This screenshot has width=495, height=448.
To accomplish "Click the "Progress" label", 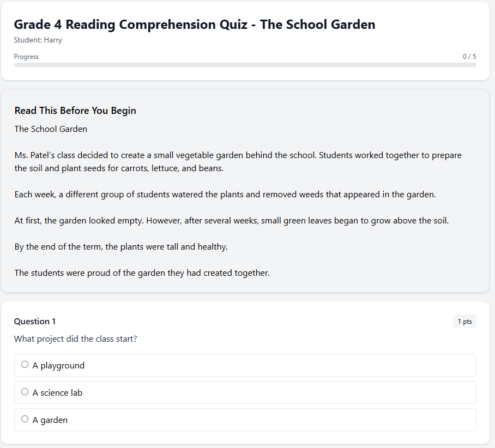I will 26,56.
